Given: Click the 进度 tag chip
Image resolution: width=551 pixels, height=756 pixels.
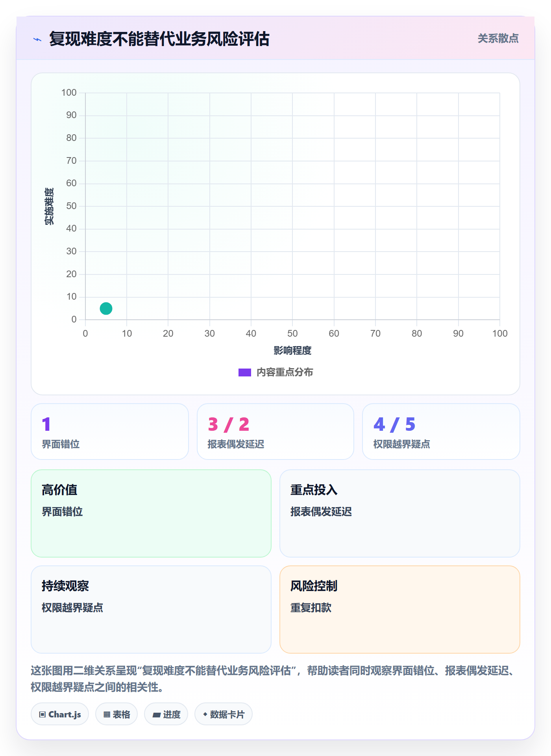Looking at the screenshot, I should point(166,714).
